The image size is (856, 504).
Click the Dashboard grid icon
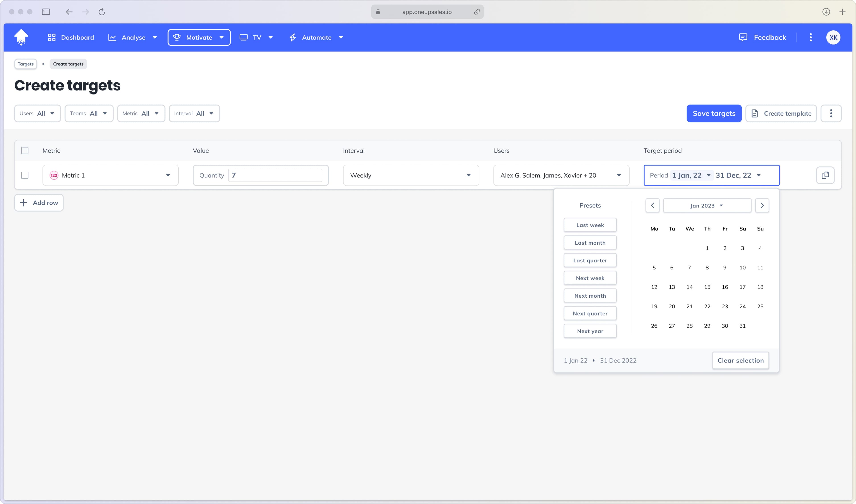point(52,37)
